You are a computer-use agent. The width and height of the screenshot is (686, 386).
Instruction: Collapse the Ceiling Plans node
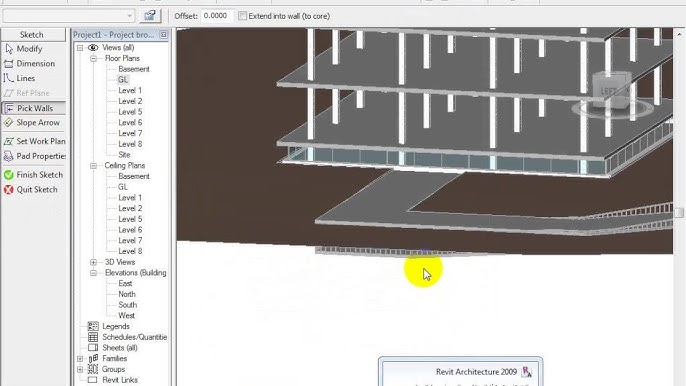(x=94, y=165)
